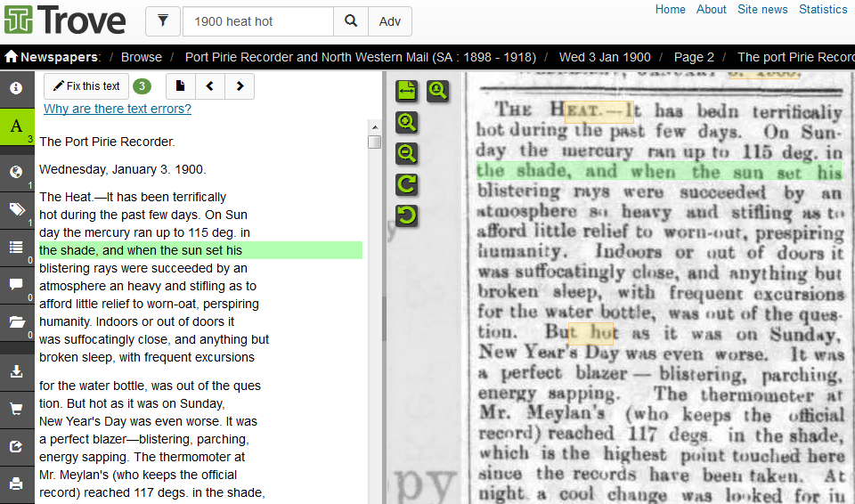Go to the next article arrow
The width and height of the screenshot is (855, 504).
point(240,86)
